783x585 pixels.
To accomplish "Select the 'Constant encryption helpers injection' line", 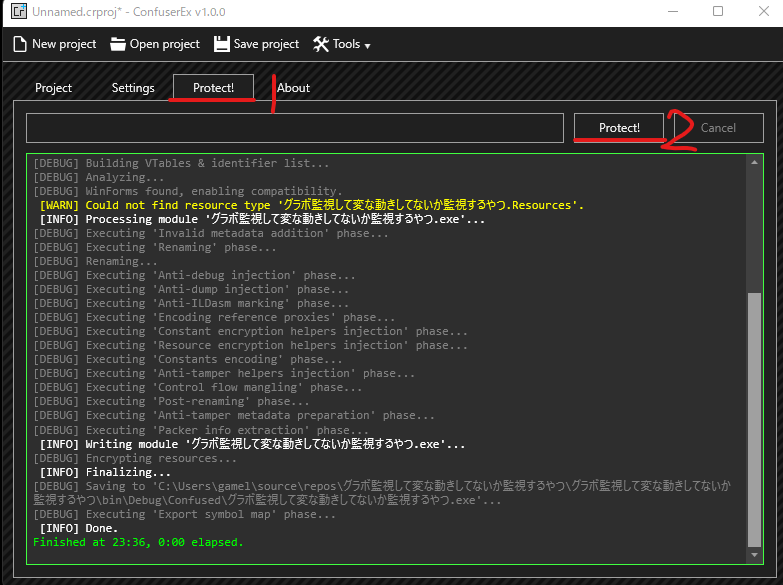I will coord(251,331).
